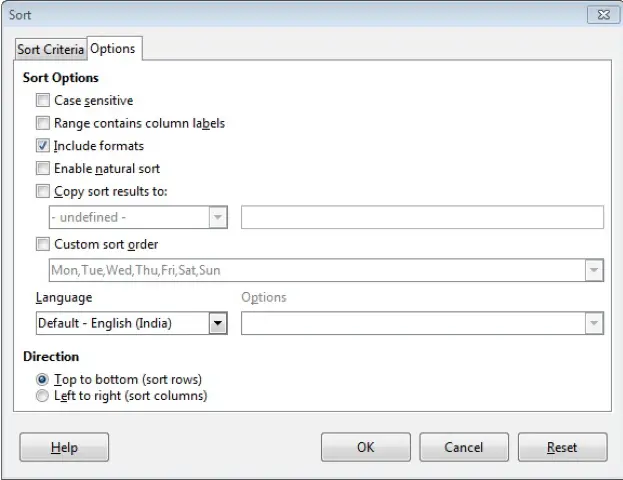Select Top to bottom (sort rows)
This screenshot has height=480, width=623.
click(x=42, y=379)
